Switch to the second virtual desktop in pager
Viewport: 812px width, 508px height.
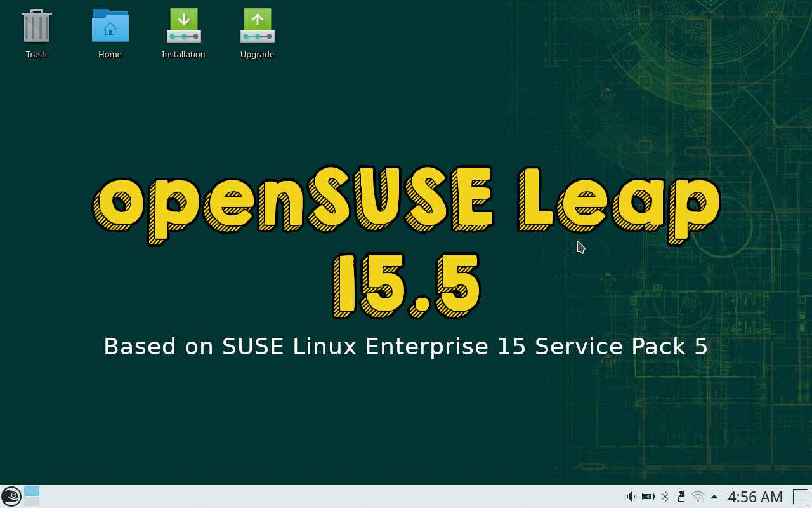click(x=32, y=502)
